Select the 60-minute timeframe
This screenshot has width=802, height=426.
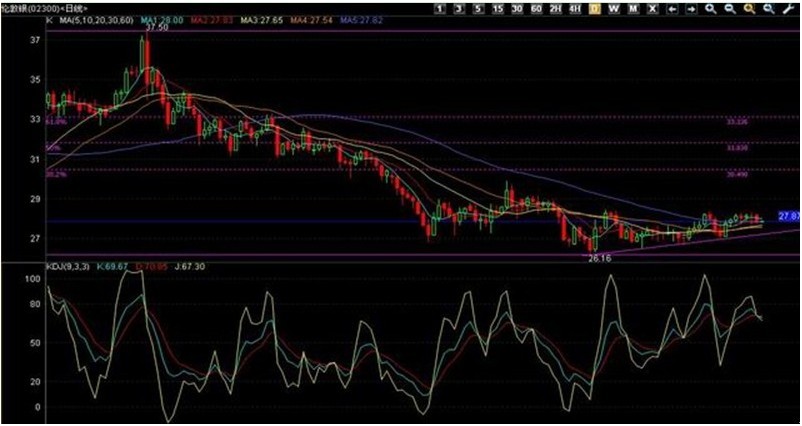536,9
